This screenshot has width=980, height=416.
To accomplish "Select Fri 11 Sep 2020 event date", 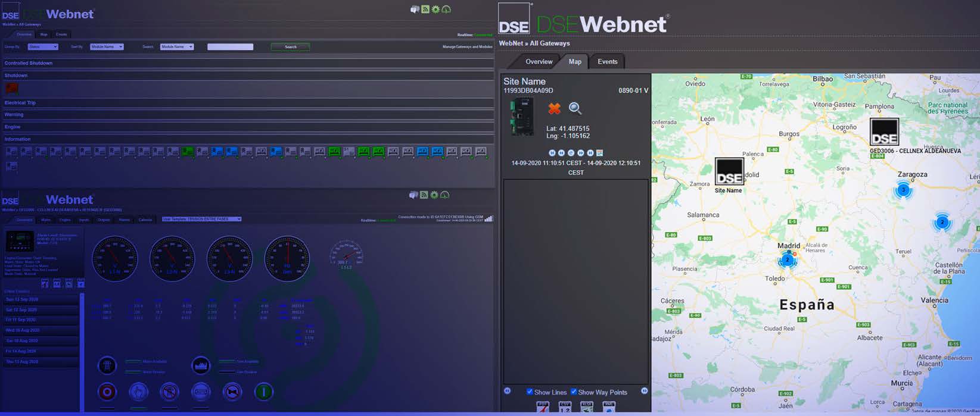I will (41, 320).
